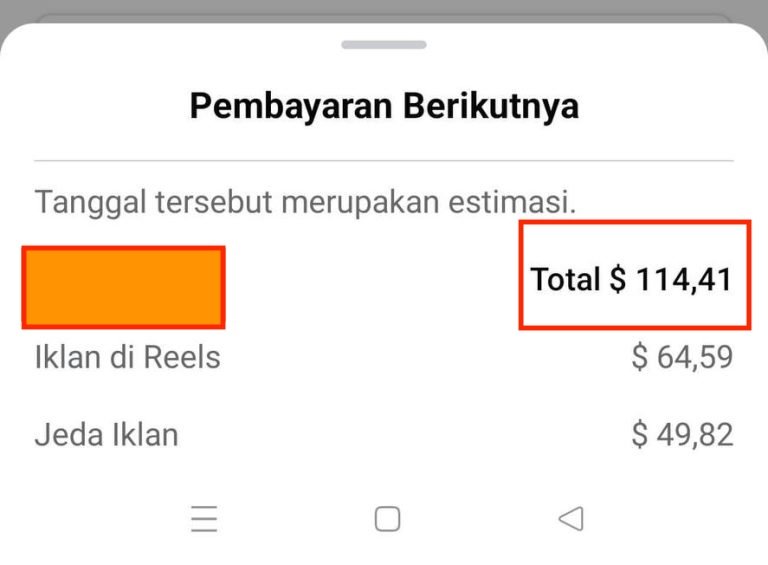Tap the square Home navigation icon
This screenshot has width=768, height=565.
click(387, 518)
